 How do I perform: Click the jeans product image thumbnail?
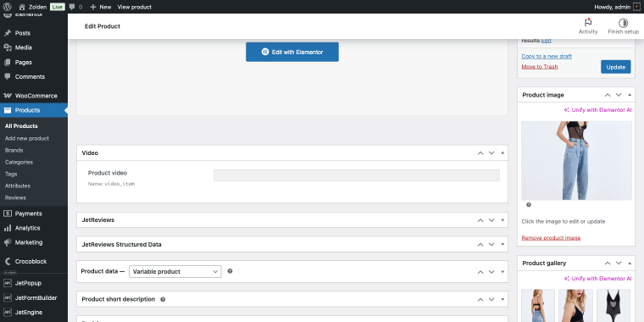click(577, 161)
